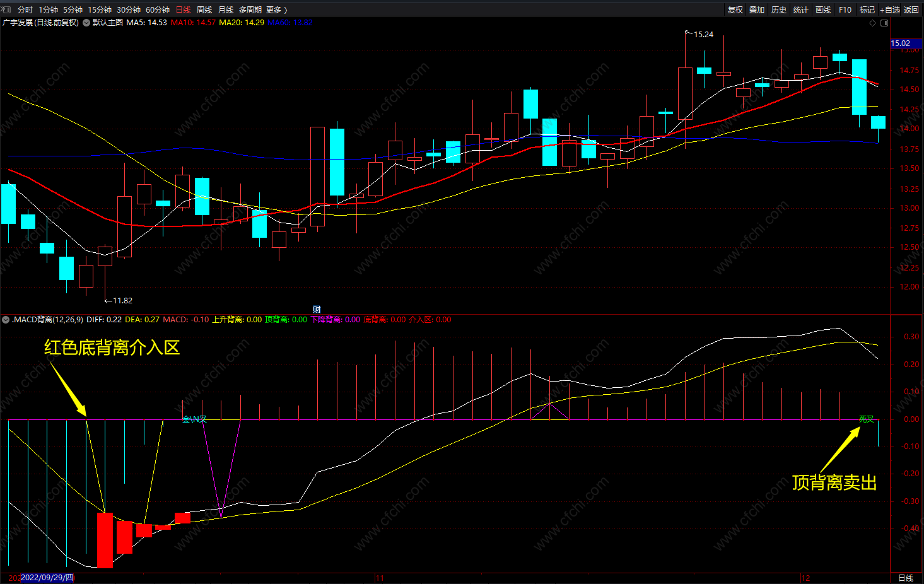Viewport: 924px width, 584px height.
Task: Click the 15.24 high price label
Action: point(704,35)
